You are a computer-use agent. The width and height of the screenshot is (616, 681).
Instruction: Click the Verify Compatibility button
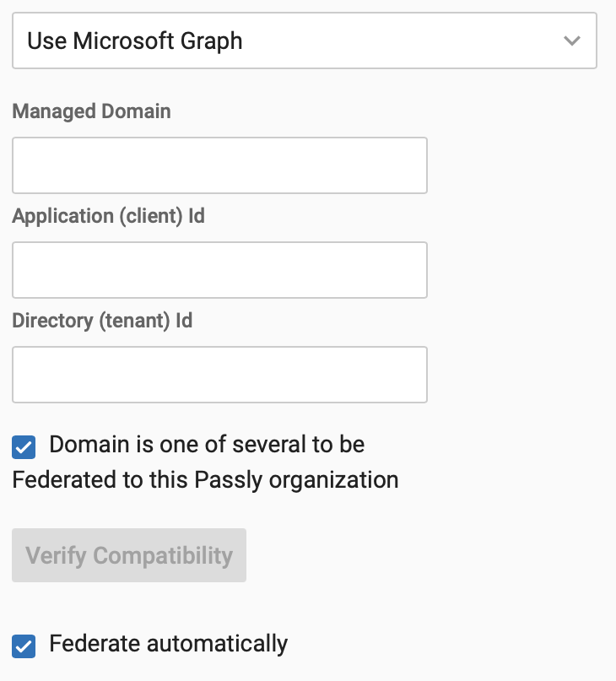click(x=129, y=555)
